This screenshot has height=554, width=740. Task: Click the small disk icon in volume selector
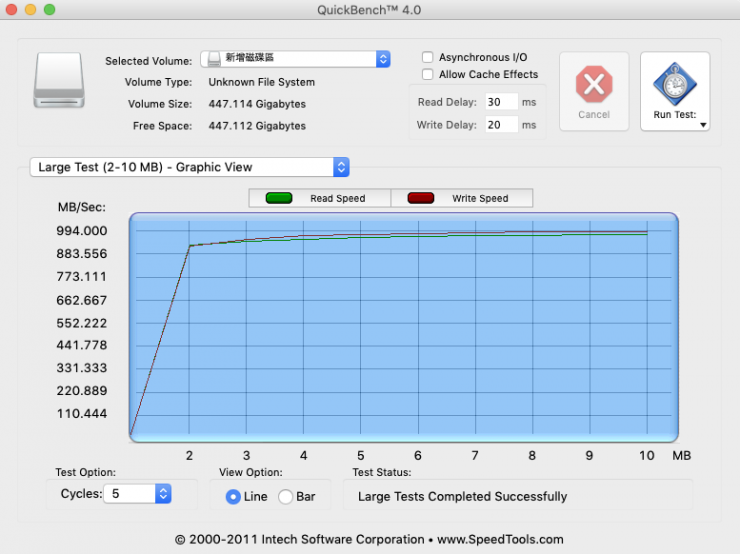[x=214, y=60]
